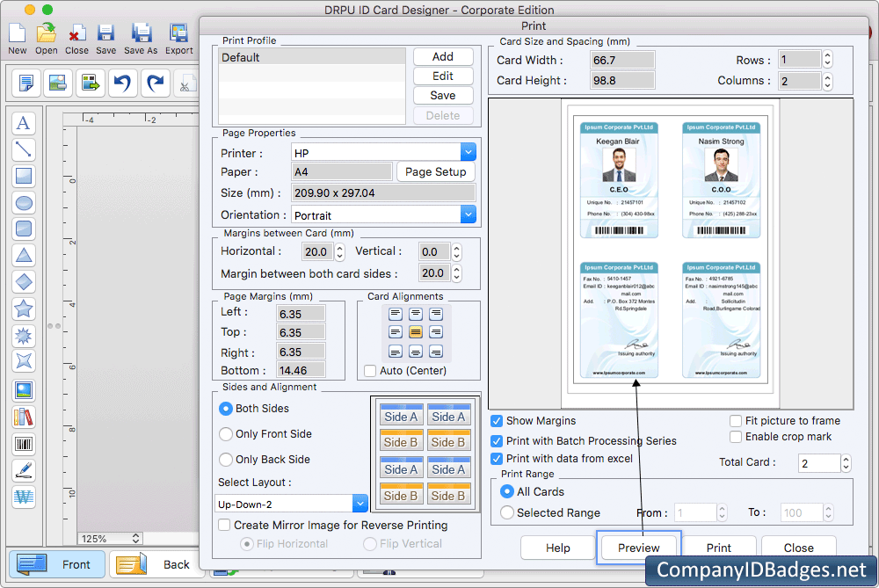Select the Selected Range radio button
This screenshot has height=588, width=879.
pos(507,513)
